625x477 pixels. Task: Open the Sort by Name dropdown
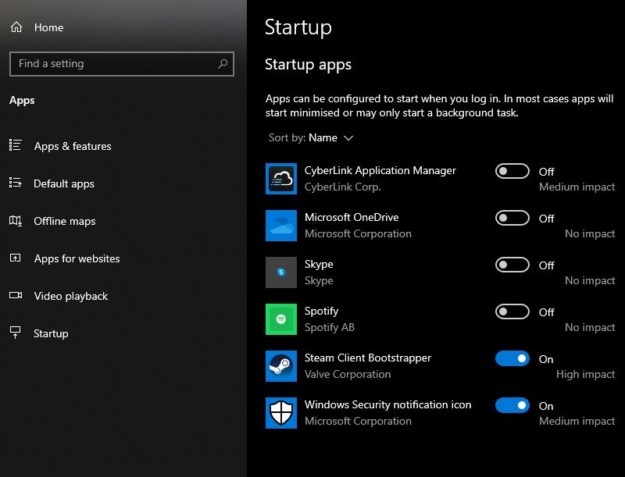tap(311, 138)
